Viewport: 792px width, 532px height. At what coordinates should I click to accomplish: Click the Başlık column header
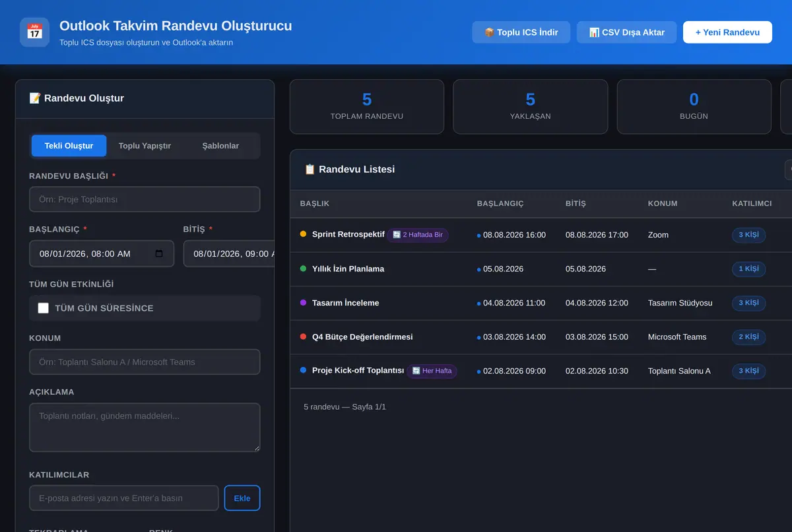[315, 203]
